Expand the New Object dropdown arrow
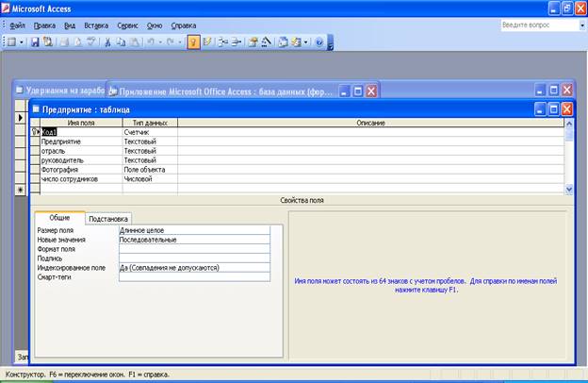 [x=307, y=42]
